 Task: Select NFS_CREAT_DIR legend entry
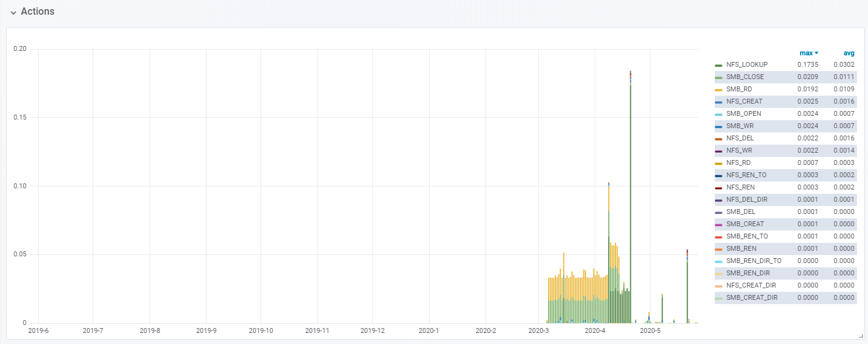pyautogui.click(x=751, y=285)
